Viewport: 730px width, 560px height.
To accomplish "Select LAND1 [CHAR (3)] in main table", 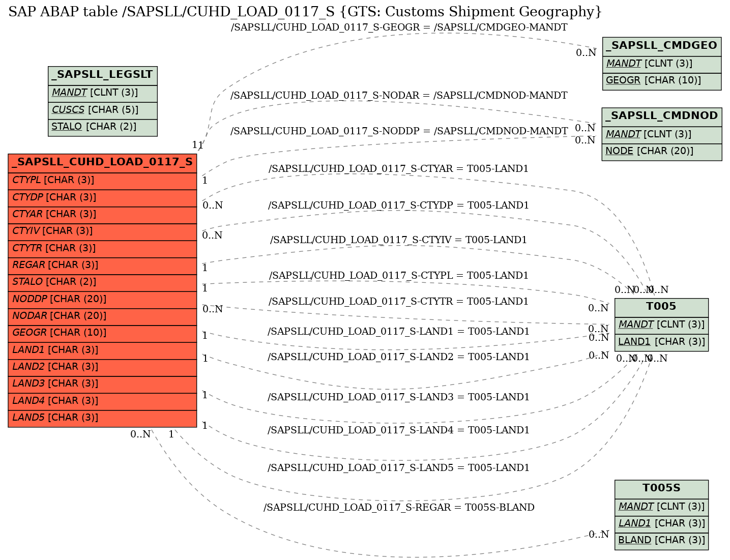I will (102, 350).
